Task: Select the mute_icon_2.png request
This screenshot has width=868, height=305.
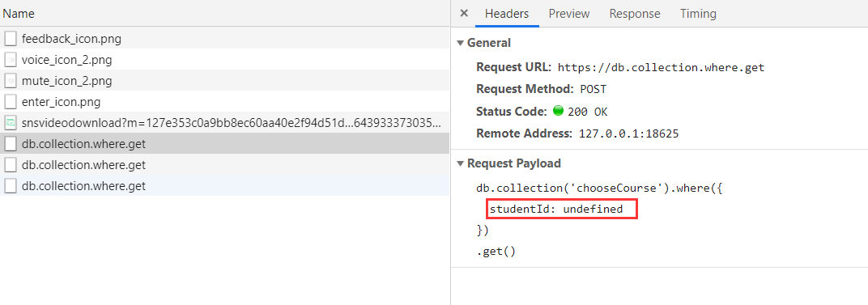Action: click(225, 81)
